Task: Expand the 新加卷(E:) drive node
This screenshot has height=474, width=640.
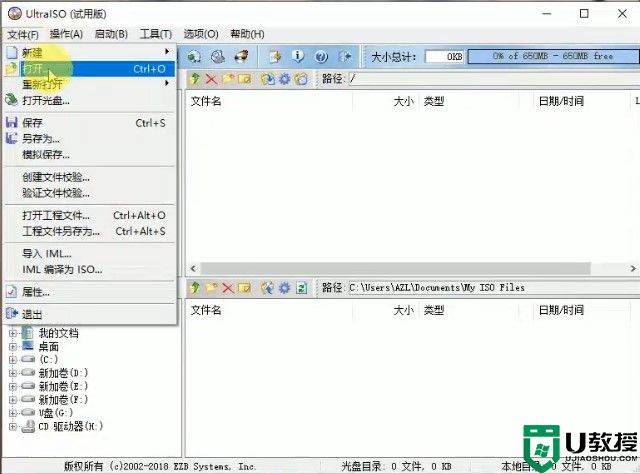Action: [13, 386]
